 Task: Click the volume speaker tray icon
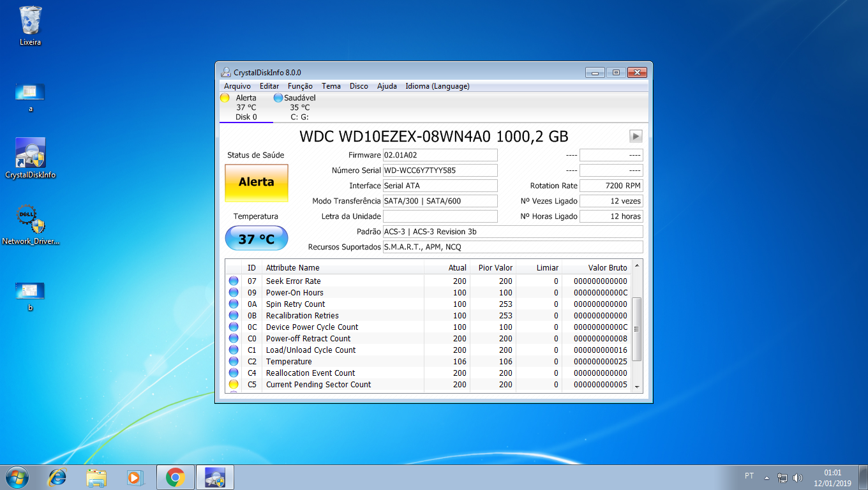point(798,477)
